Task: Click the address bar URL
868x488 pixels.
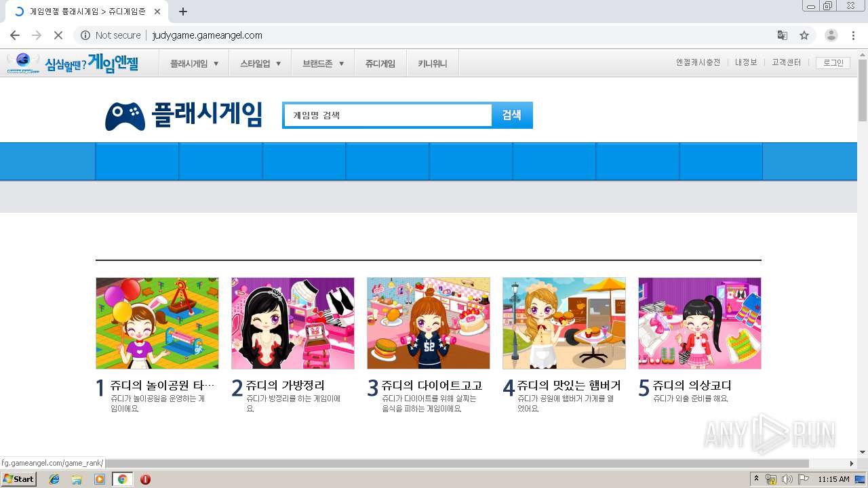Action: [x=207, y=35]
